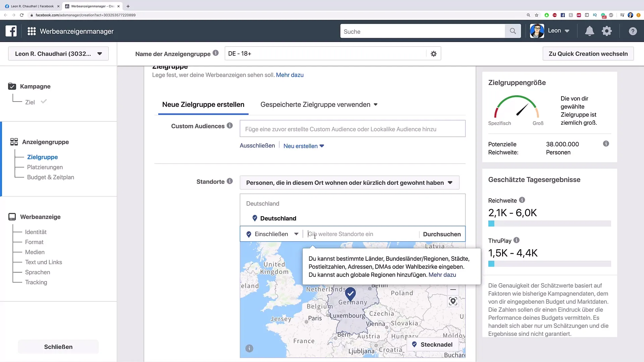
Task: Click info icon next to ThruPlay
Action: (x=517, y=240)
